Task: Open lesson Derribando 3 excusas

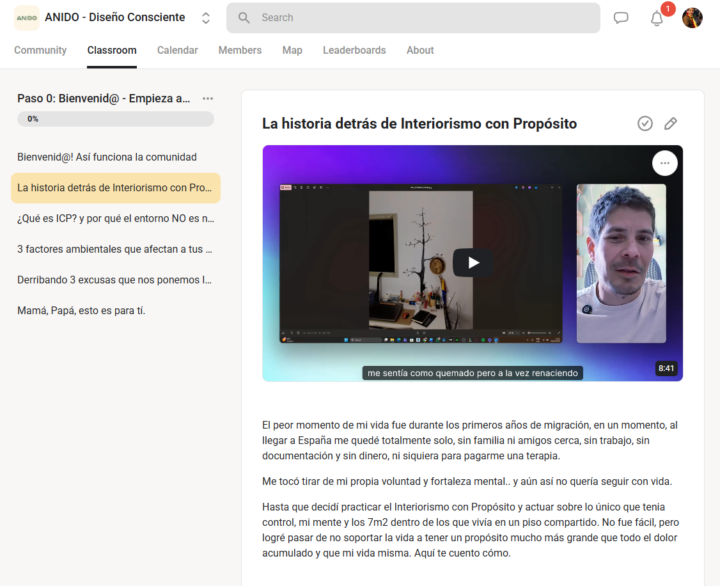Action: click(x=115, y=280)
